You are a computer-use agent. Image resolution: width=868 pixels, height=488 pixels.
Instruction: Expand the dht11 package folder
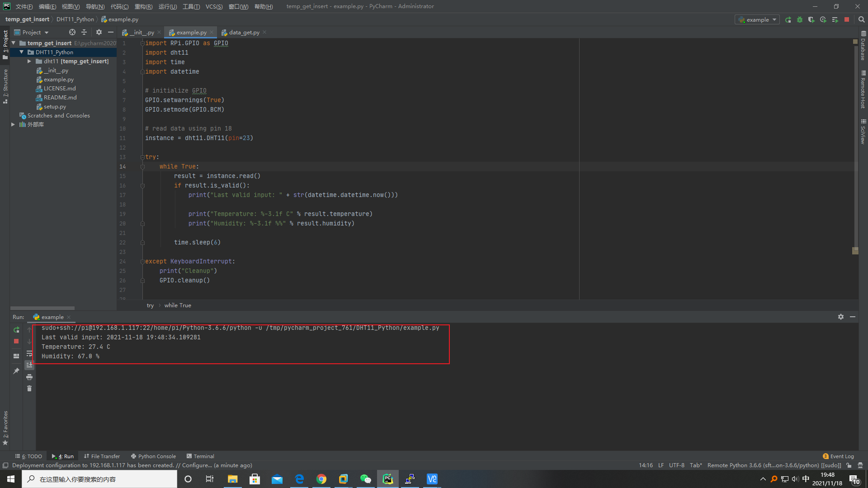[x=29, y=61]
